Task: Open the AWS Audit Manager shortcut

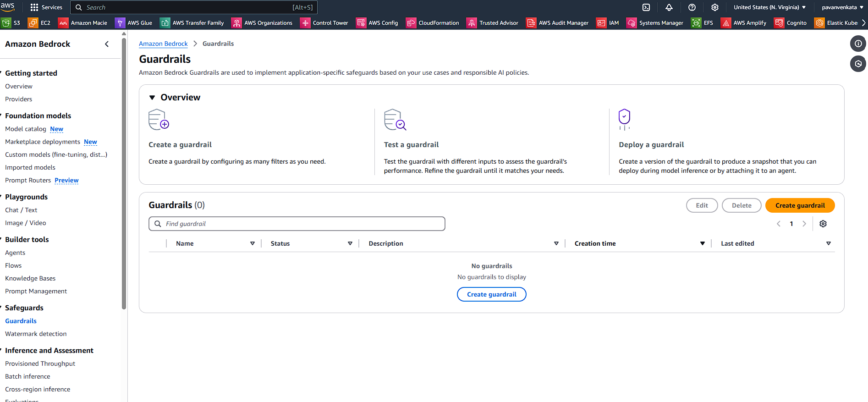Action: coord(558,23)
